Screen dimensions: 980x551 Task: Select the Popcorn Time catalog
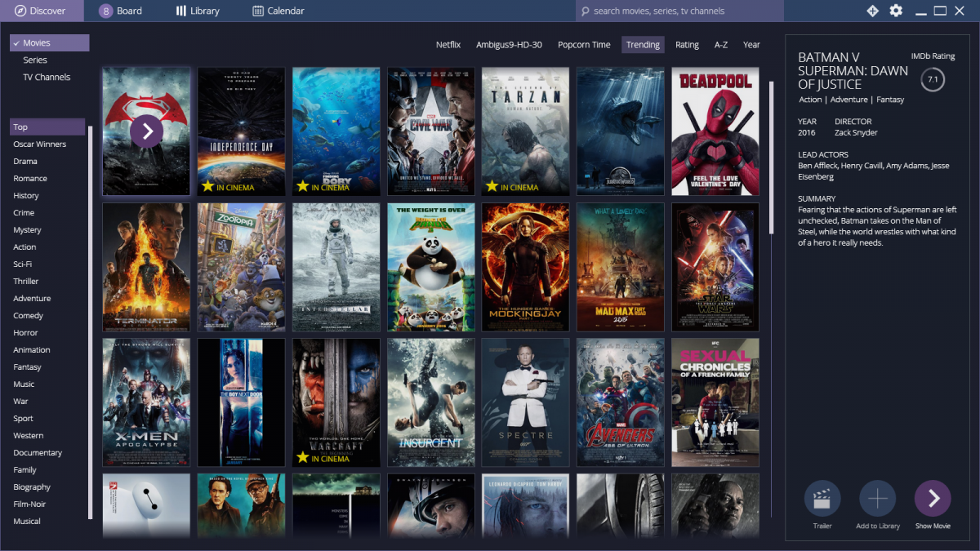584,45
